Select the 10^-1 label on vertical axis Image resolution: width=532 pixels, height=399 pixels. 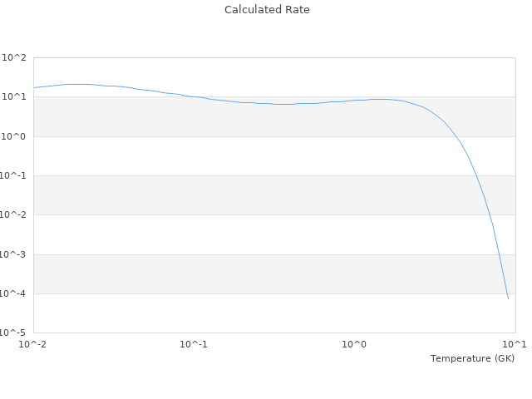click(14, 175)
